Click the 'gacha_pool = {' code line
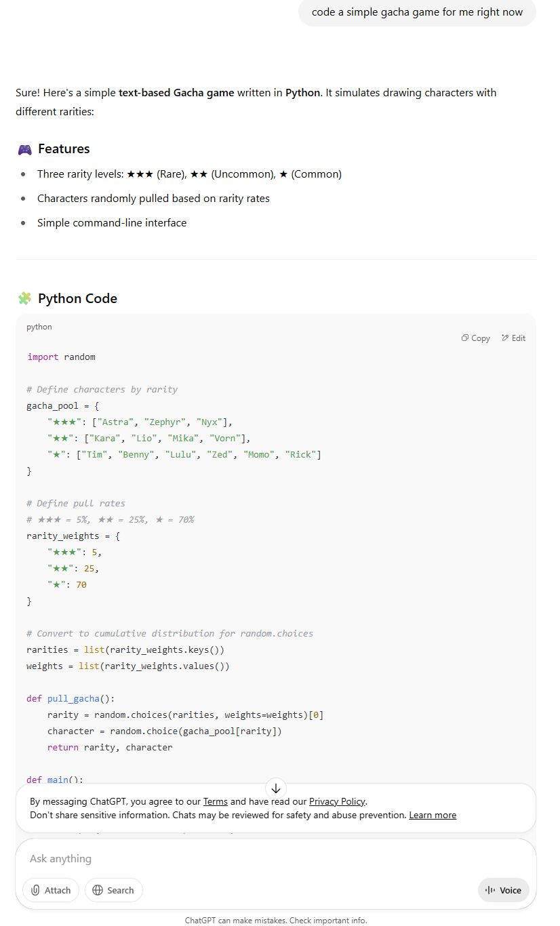Screen dimensions: 560x926 point(63,405)
